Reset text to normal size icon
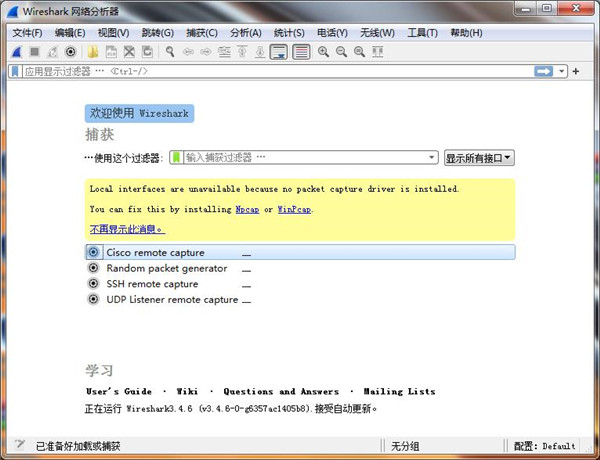600x460 pixels. click(359, 52)
